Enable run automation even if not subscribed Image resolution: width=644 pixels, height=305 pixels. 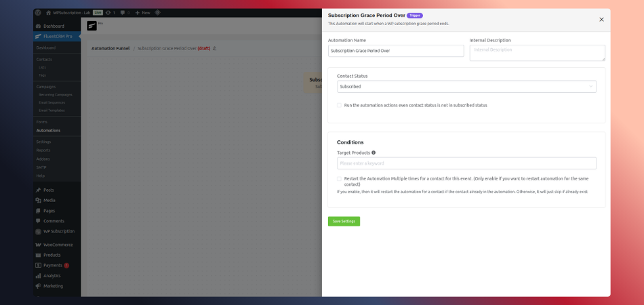pyautogui.click(x=339, y=106)
